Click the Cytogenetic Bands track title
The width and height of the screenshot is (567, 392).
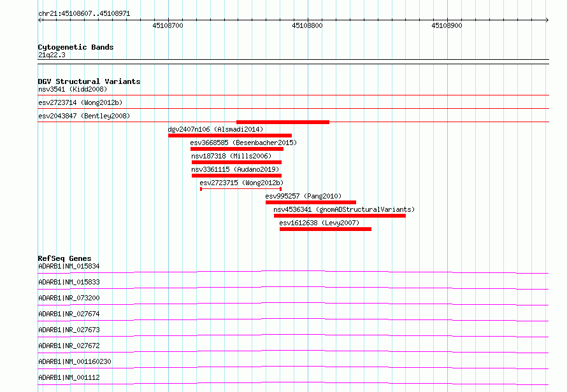coord(76,47)
